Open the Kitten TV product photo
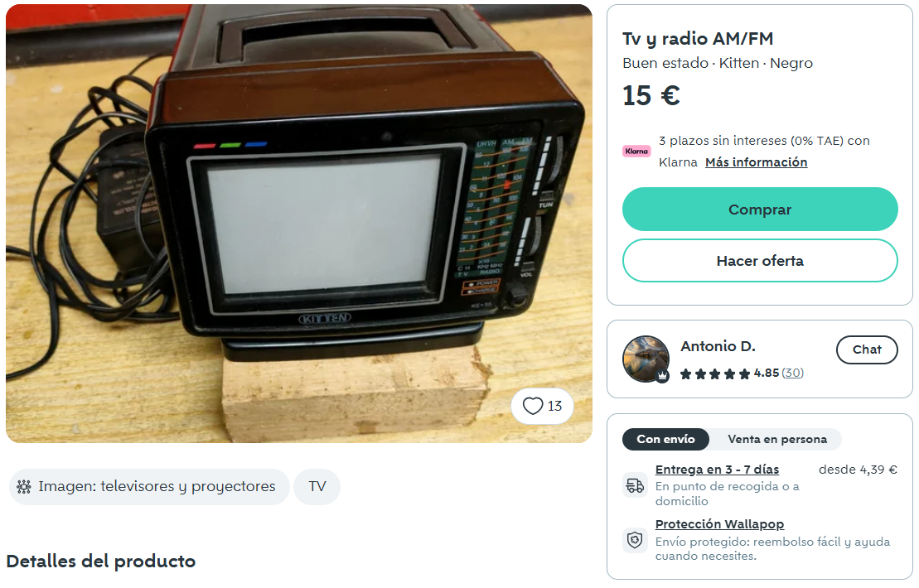Image resolution: width=919 pixels, height=588 pixels. [x=299, y=224]
